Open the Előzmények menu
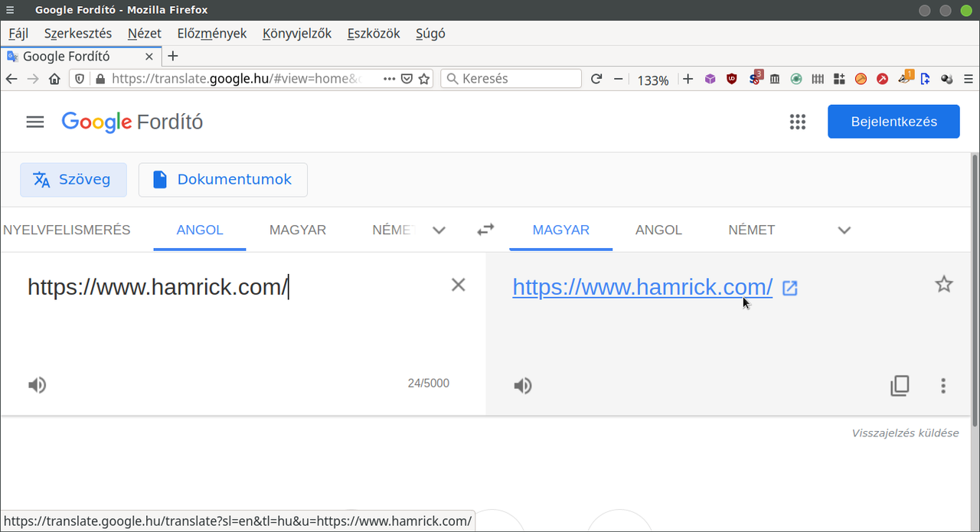980x532 pixels. [212, 33]
